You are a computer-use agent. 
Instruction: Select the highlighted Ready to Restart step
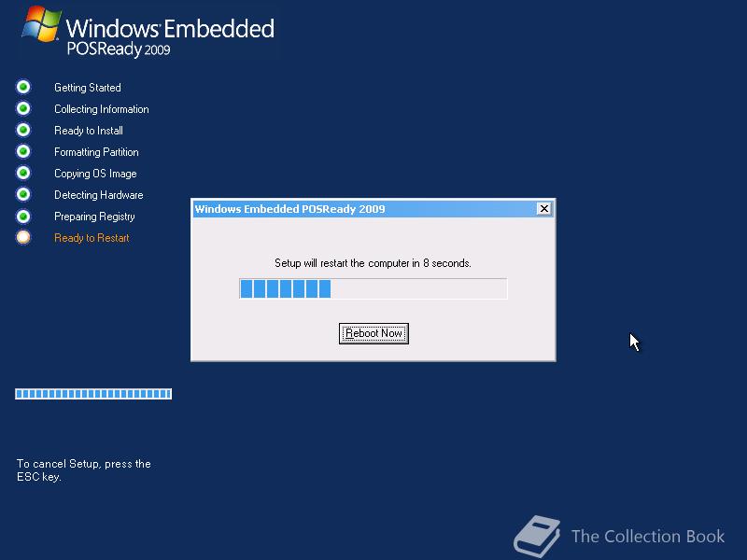point(92,238)
